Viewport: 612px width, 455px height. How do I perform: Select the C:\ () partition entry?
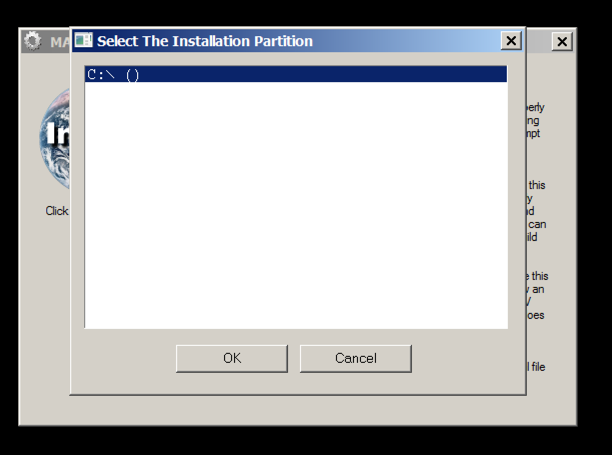pyautogui.click(x=112, y=75)
